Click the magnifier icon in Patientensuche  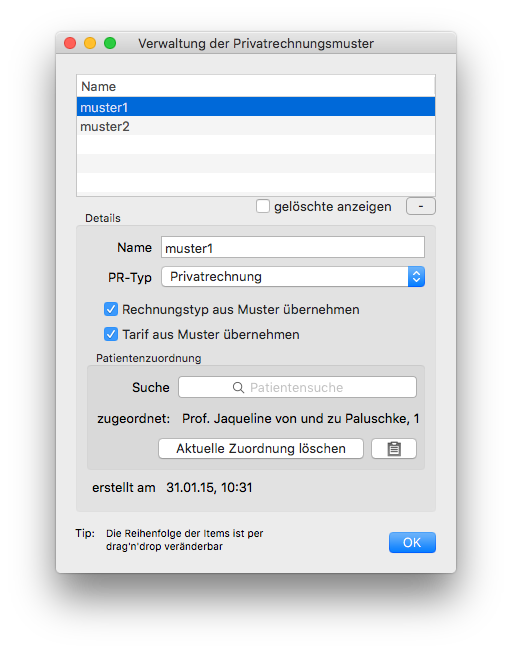(x=238, y=388)
